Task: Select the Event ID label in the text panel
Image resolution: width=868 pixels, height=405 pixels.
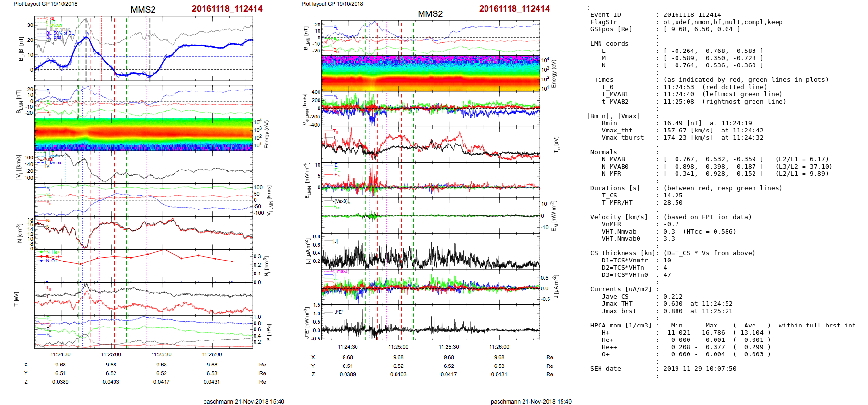Action: click(x=605, y=15)
